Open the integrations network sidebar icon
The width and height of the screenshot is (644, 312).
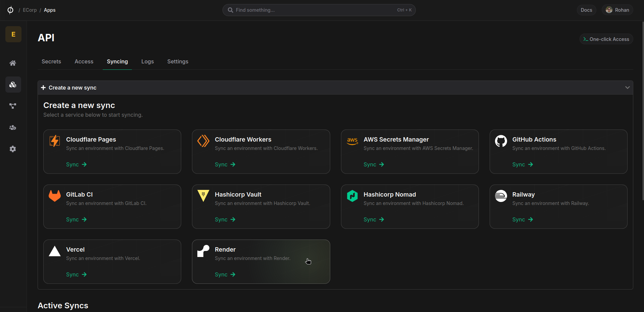click(13, 106)
